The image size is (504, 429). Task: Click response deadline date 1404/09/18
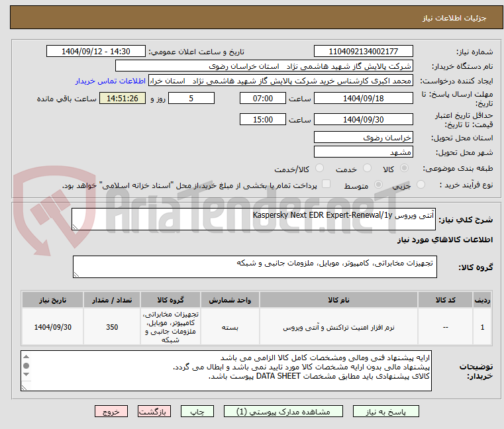(363, 99)
